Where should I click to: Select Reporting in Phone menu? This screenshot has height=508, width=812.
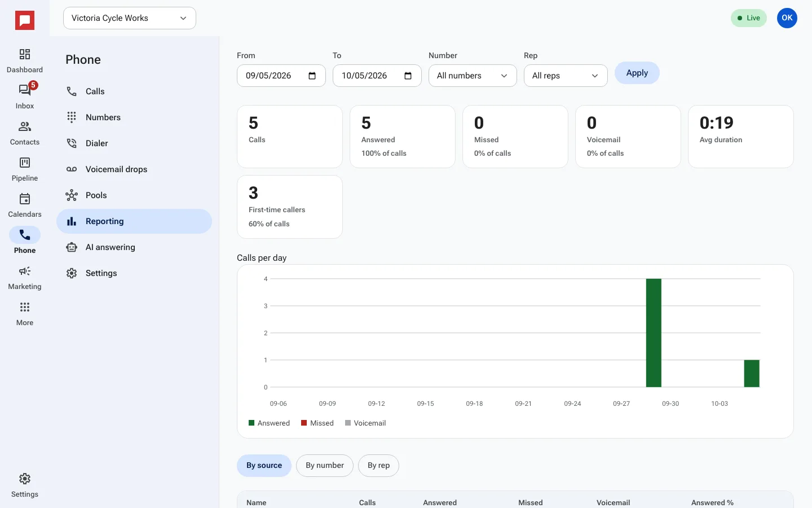point(134,221)
